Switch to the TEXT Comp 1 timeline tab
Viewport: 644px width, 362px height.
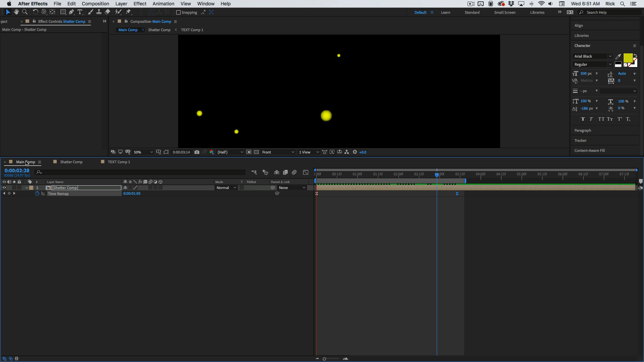(119, 162)
